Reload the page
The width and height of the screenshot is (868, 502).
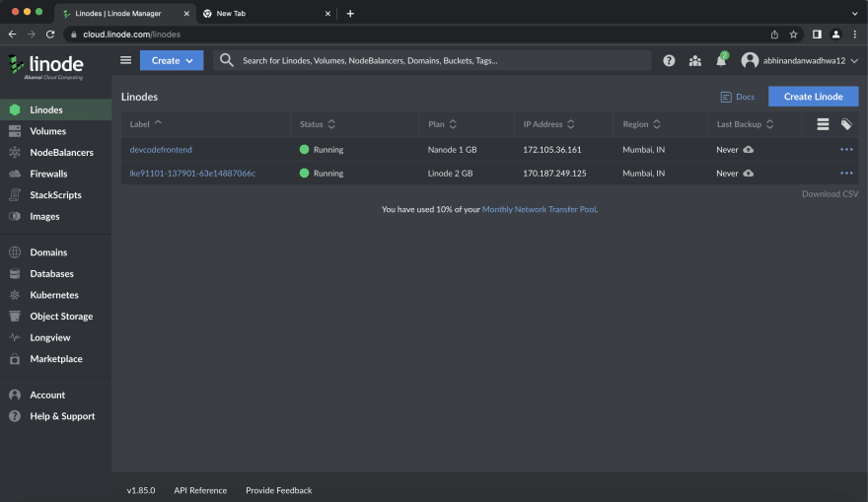pyautogui.click(x=50, y=35)
